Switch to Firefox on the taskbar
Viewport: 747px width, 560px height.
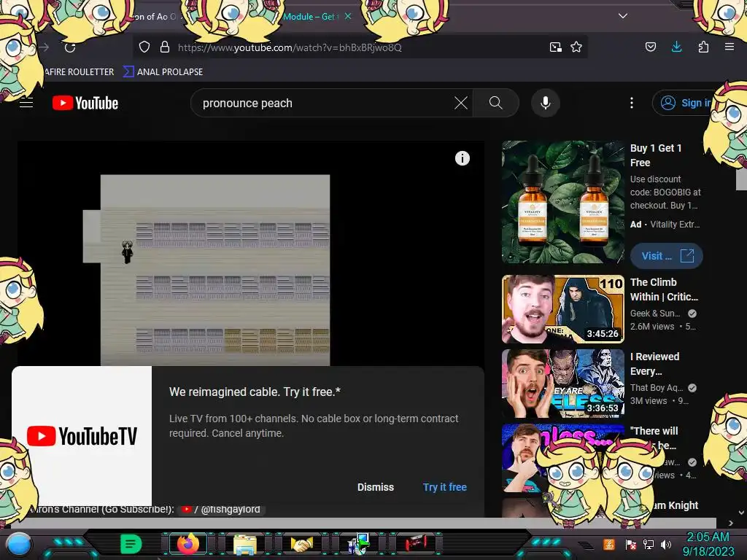[x=187, y=544]
